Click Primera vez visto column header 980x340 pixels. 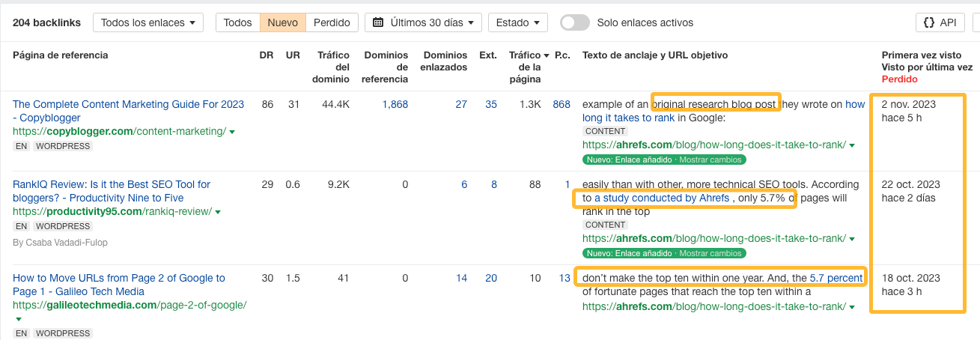[x=922, y=55]
